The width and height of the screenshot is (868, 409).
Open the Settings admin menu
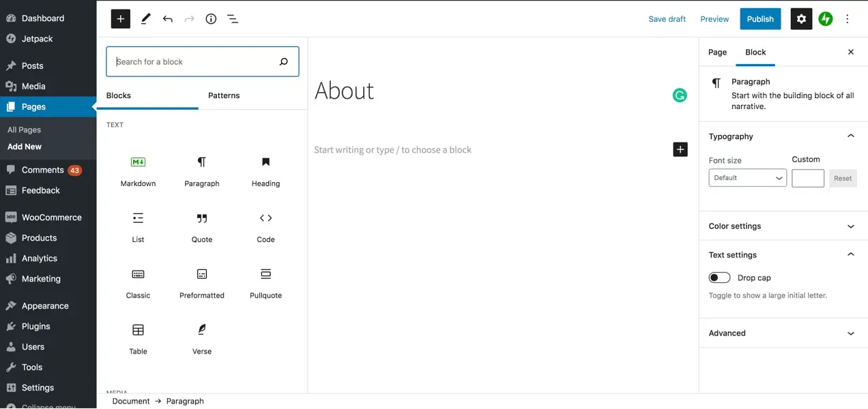(x=48, y=388)
